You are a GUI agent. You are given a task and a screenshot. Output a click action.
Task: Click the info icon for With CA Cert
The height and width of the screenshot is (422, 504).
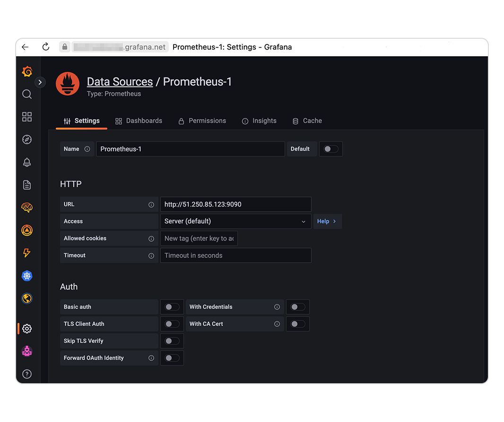(x=277, y=324)
